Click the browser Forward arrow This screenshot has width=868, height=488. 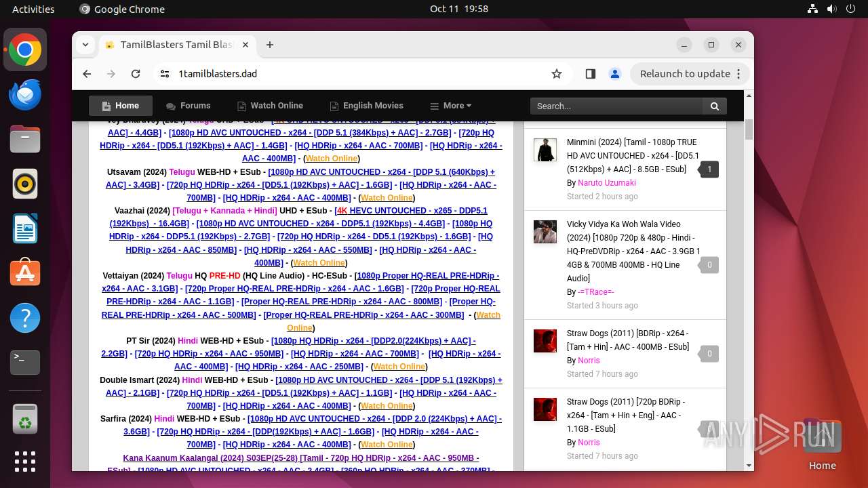point(111,74)
